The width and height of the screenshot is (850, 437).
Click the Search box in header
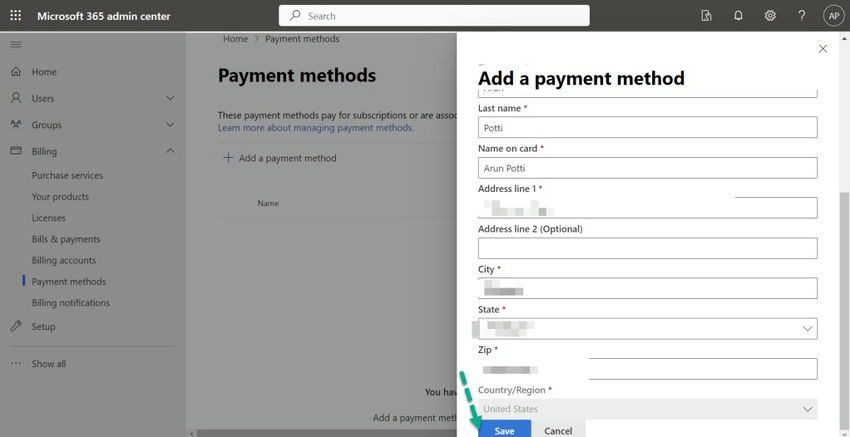click(434, 16)
